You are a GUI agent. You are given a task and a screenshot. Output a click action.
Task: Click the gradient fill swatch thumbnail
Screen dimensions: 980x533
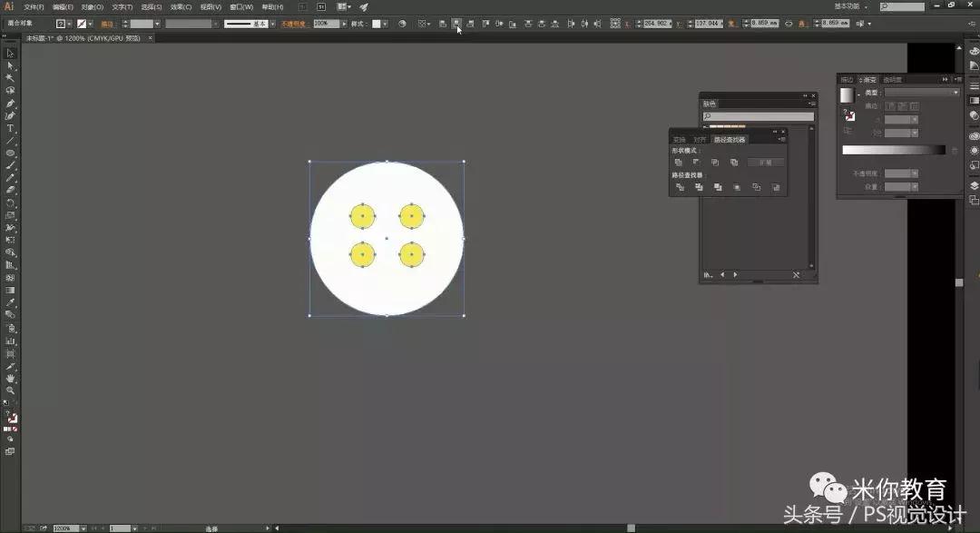847,94
